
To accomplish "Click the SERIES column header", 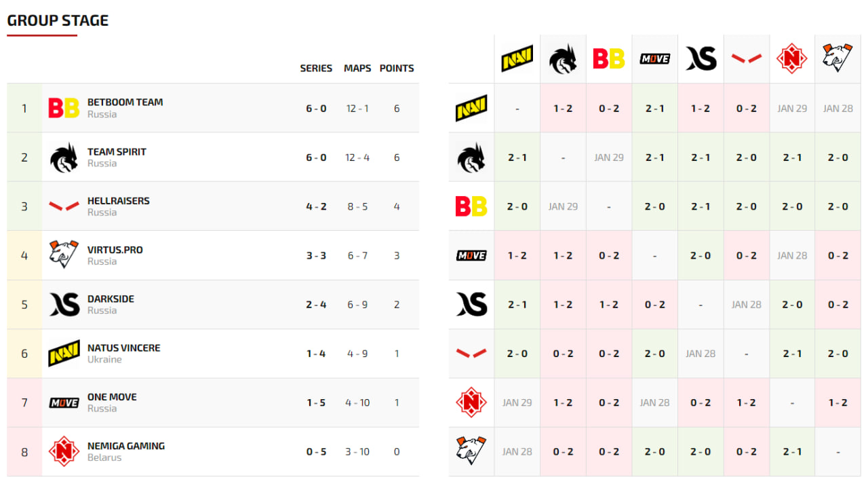I will pos(316,69).
